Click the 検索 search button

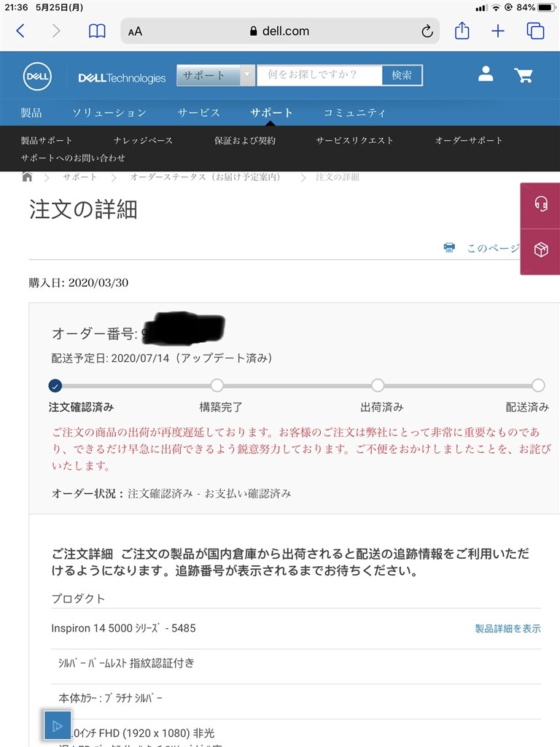click(402, 75)
